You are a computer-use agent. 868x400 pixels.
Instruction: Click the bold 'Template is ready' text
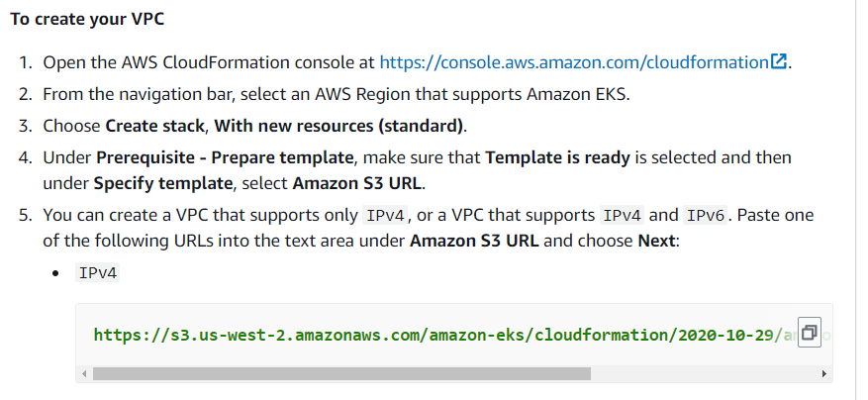(558, 157)
